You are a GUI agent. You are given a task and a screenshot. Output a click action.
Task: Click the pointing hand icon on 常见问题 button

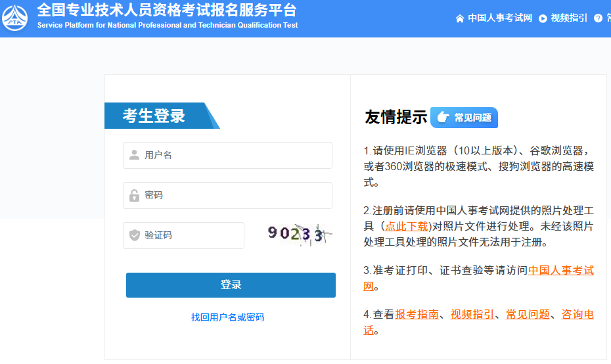tap(443, 118)
